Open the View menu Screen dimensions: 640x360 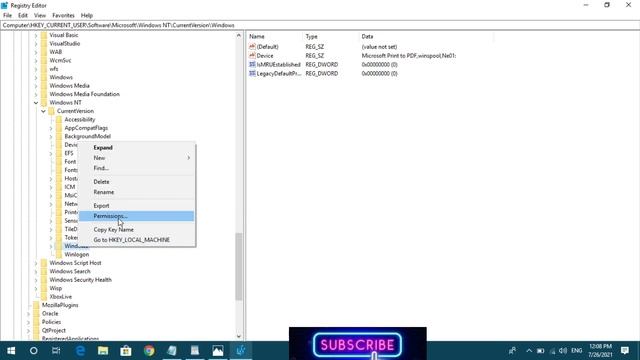click(x=40, y=15)
